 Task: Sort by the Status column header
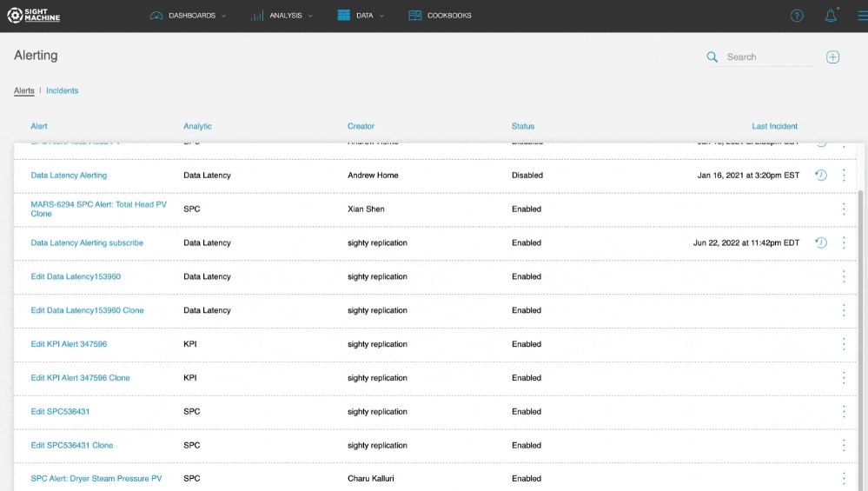(x=522, y=126)
